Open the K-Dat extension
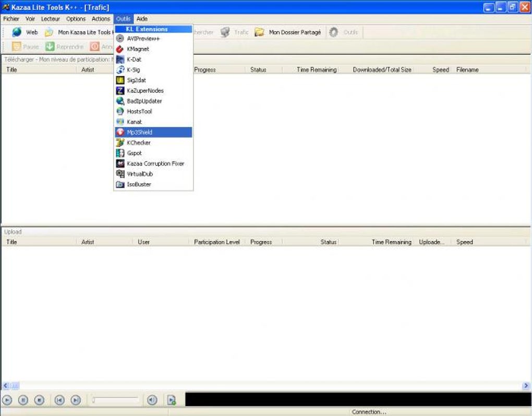This screenshot has height=416, width=532. pyautogui.click(x=153, y=60)
